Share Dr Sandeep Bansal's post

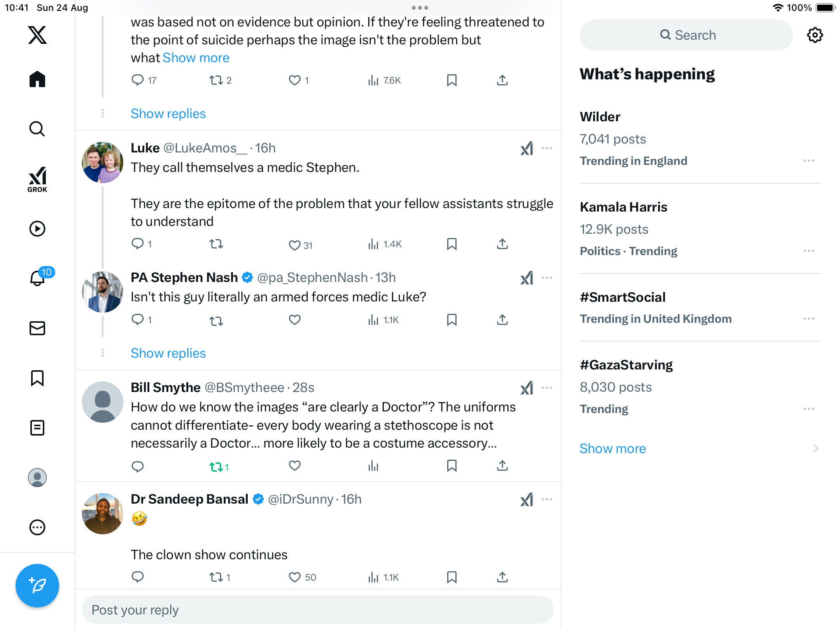click(x=502, y=577)
